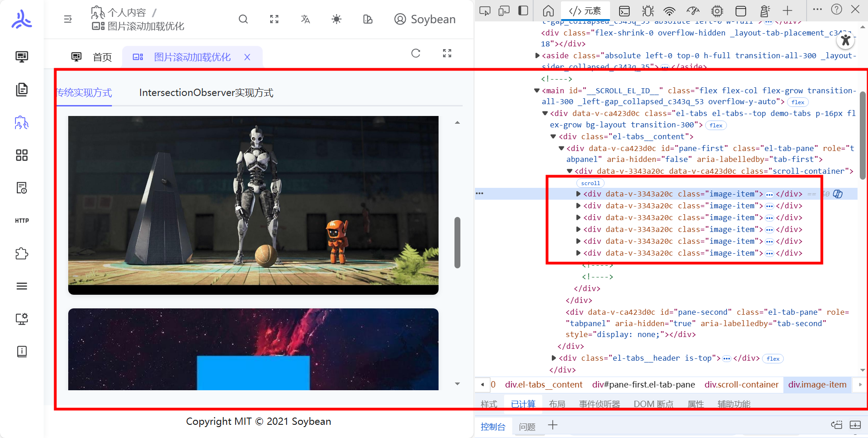
Task: Expand the el-tabs__header is-top div
Action: click(554, 358)
